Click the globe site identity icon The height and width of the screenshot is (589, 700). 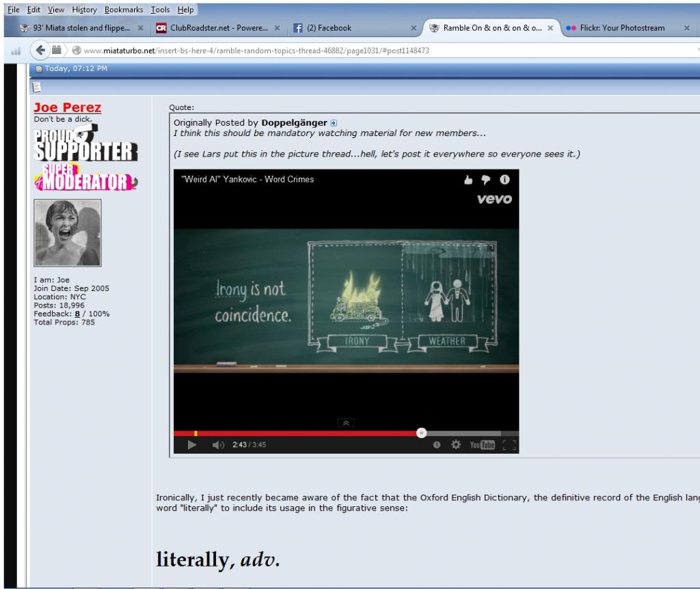click(x=77, y=51)
